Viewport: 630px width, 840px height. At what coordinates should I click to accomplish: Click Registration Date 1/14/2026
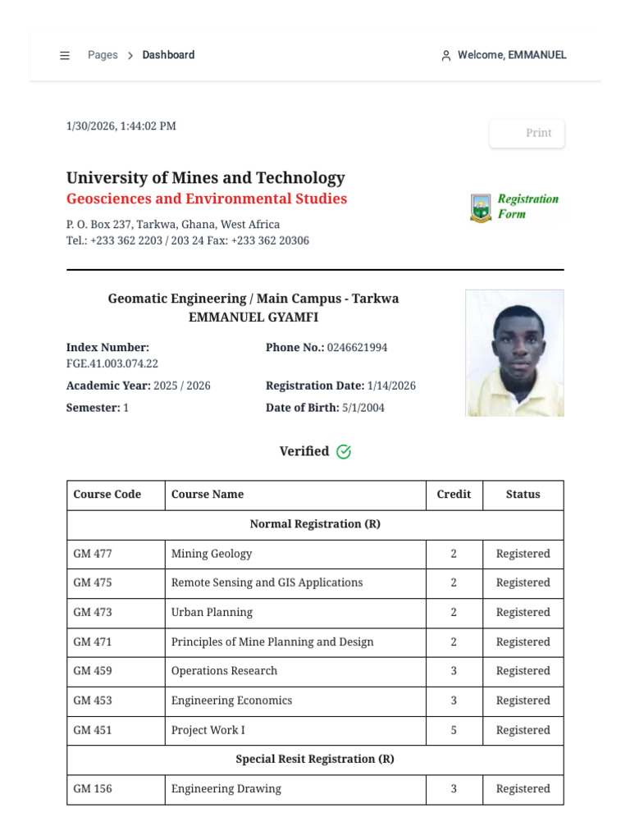[x=340, y=386]
